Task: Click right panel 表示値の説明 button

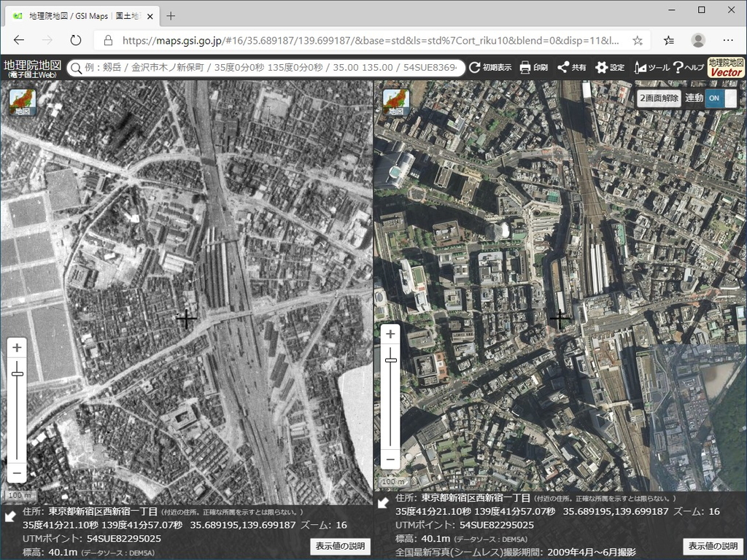Action: click(x=713, y=546)
